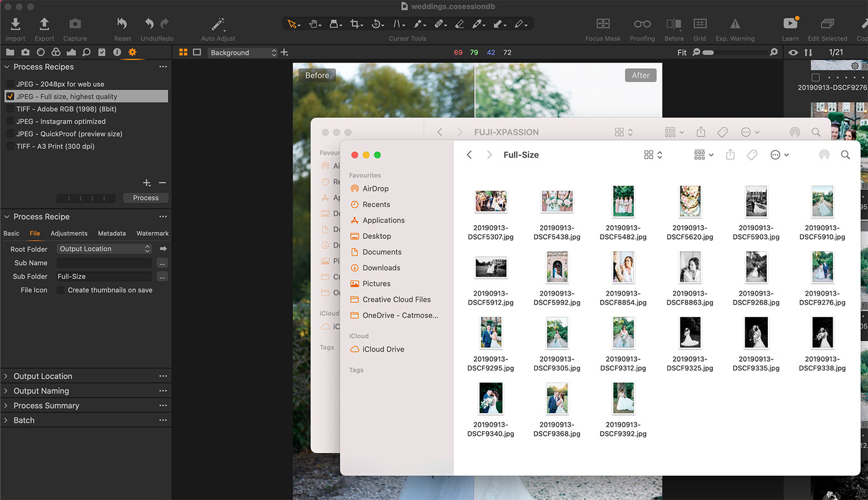Switch to the Basic recipe tab
Image resolution: width=868 pixels, height=500 pixels.
point(12,233)
